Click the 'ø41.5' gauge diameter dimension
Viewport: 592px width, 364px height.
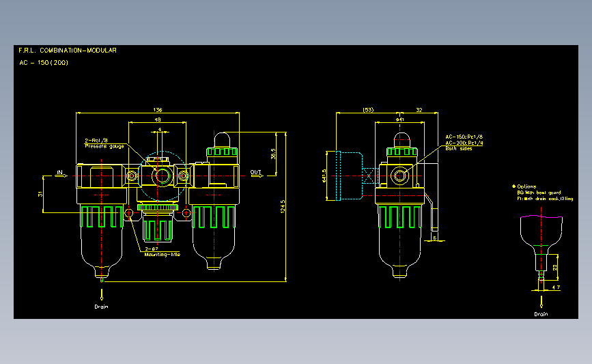pos(324,176)
